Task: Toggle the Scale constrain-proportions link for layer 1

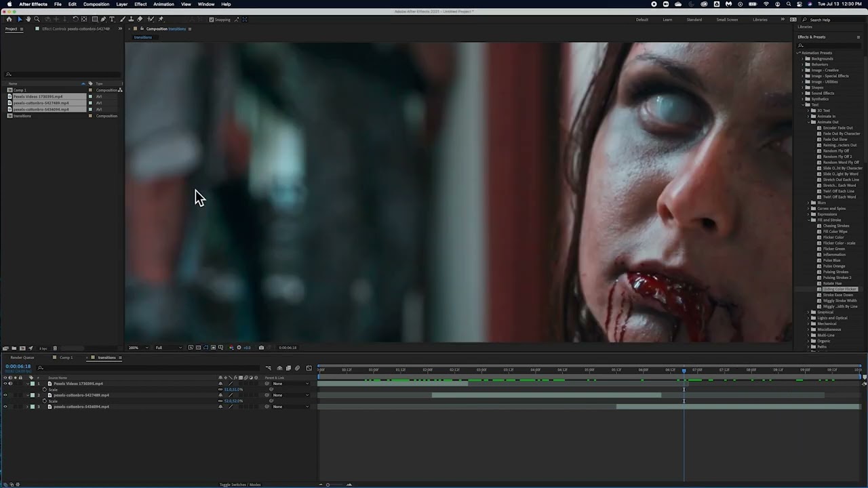Action: tap(220, 390)
